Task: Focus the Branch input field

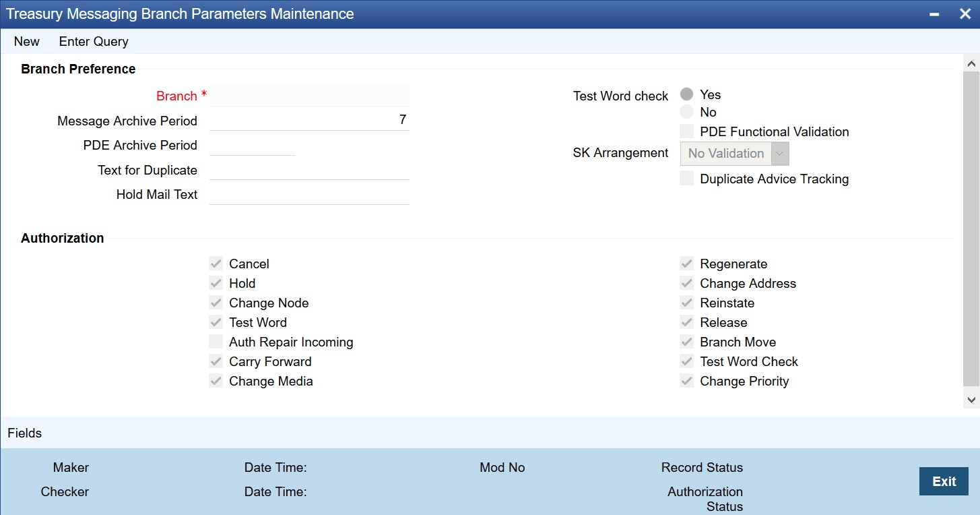Action: (x=309, y=96)
